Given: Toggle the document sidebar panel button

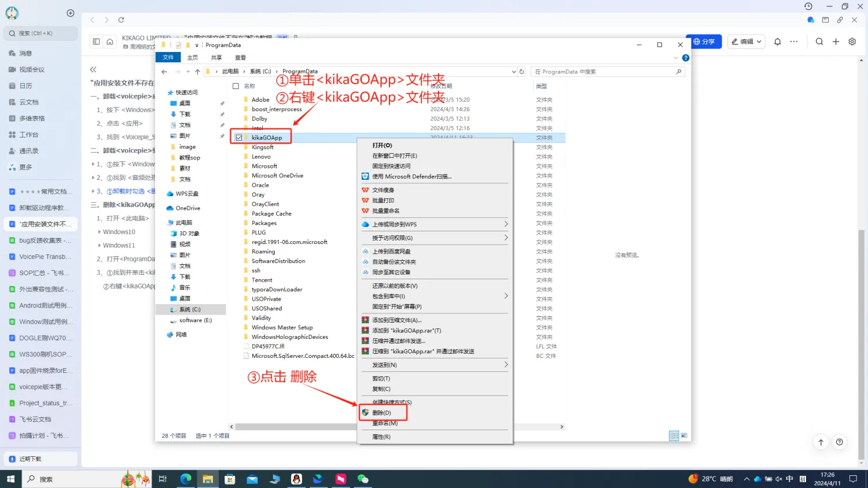Looking at the screenshot, I should point(96,42).
